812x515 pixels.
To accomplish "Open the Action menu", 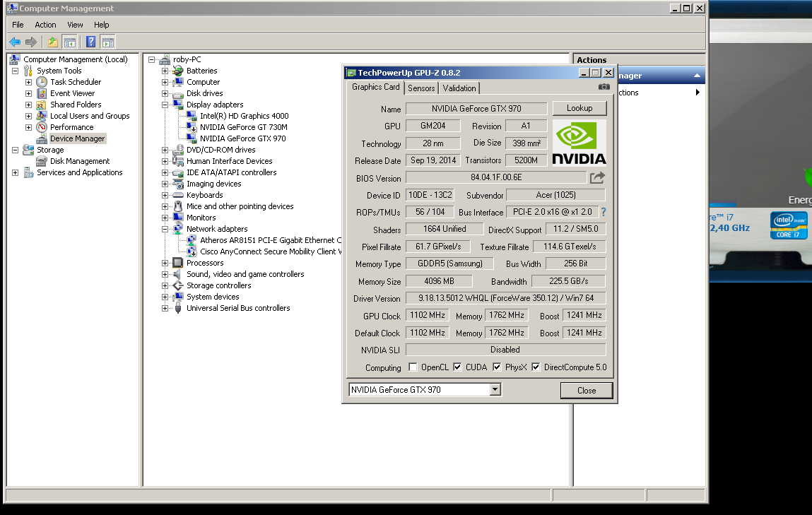I will tap(45, 25).
